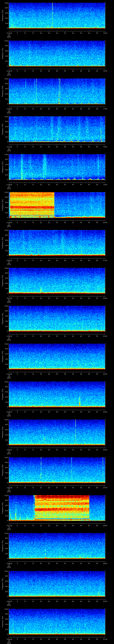
Task: Click the 1000 Hz tick label on 3:14:00 panel
Action: [x=6, y=3]
